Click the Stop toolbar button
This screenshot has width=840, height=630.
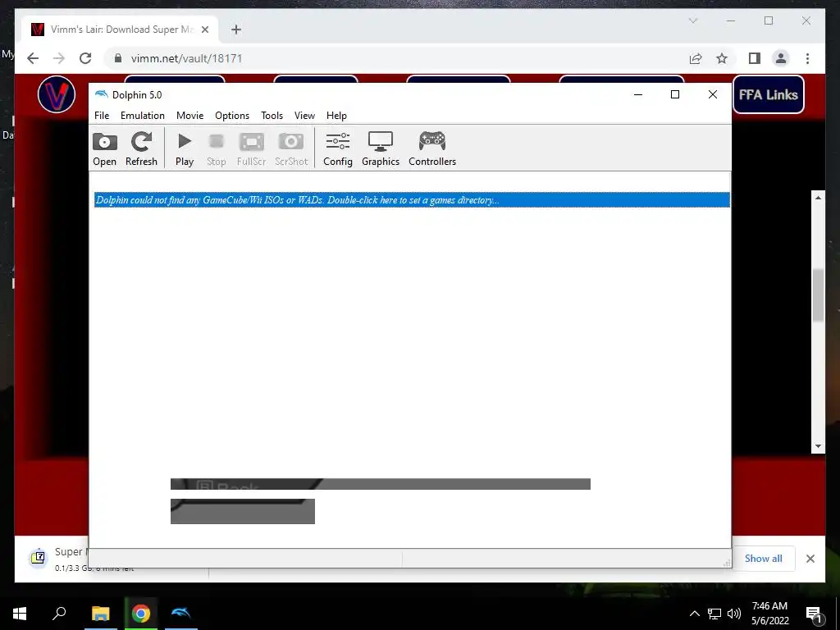(217, 149)
